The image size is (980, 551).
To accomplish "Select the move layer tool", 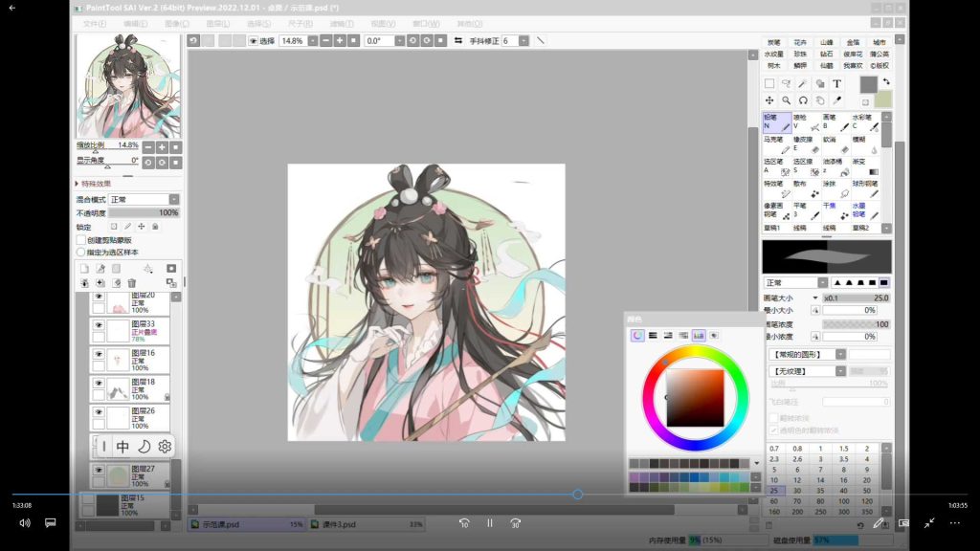I will [x=769, y=100].
